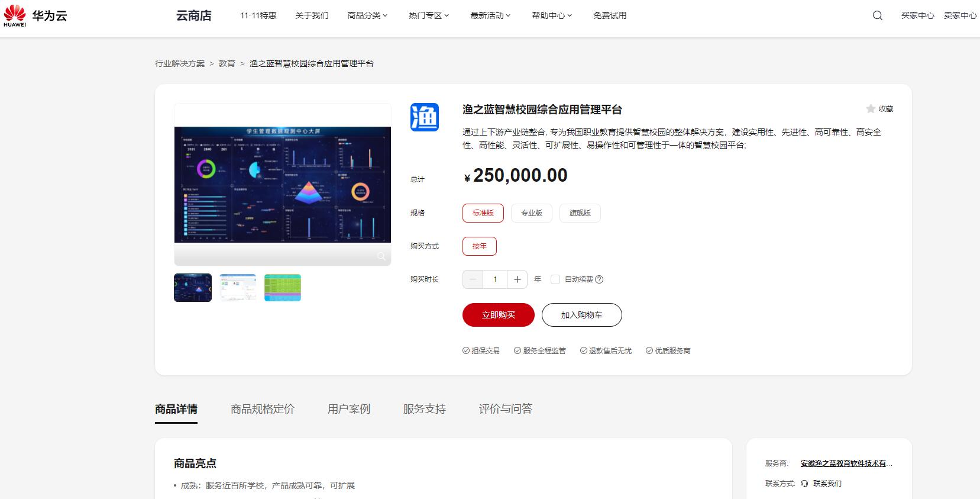Image resolution: width=980 pixels, height=499 pixels.
Task: Click the help icon beside 自动续费
Action: coord(599,279)
